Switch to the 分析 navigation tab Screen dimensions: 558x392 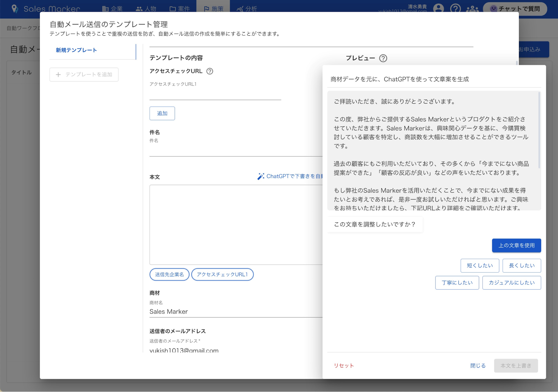point(247,9)
